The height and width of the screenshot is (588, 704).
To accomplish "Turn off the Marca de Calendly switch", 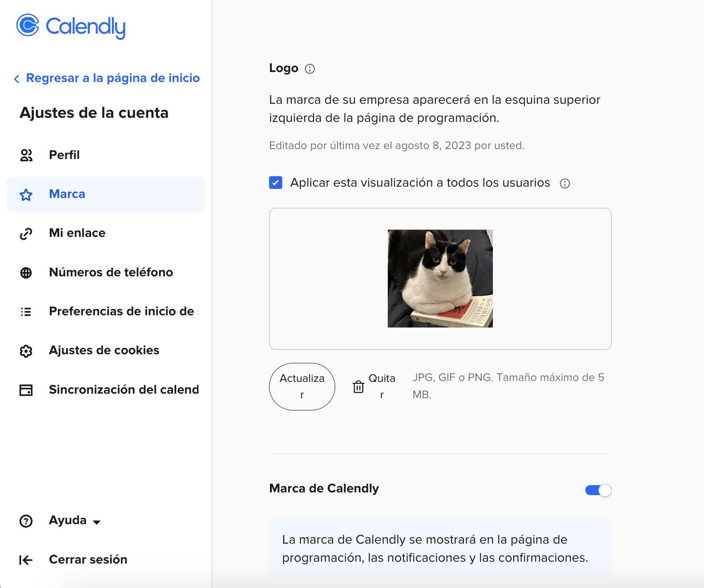I will point(598,490).
